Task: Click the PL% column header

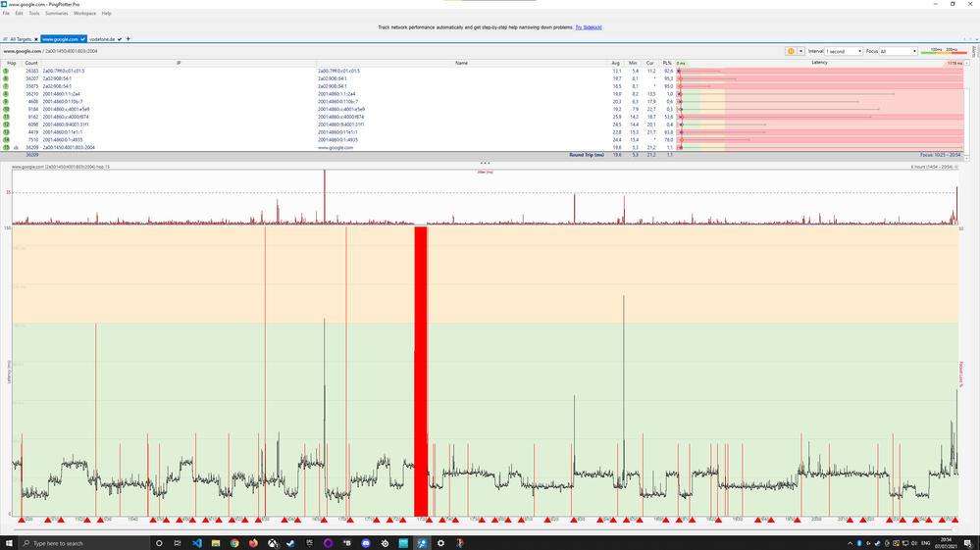Action: 667,63
